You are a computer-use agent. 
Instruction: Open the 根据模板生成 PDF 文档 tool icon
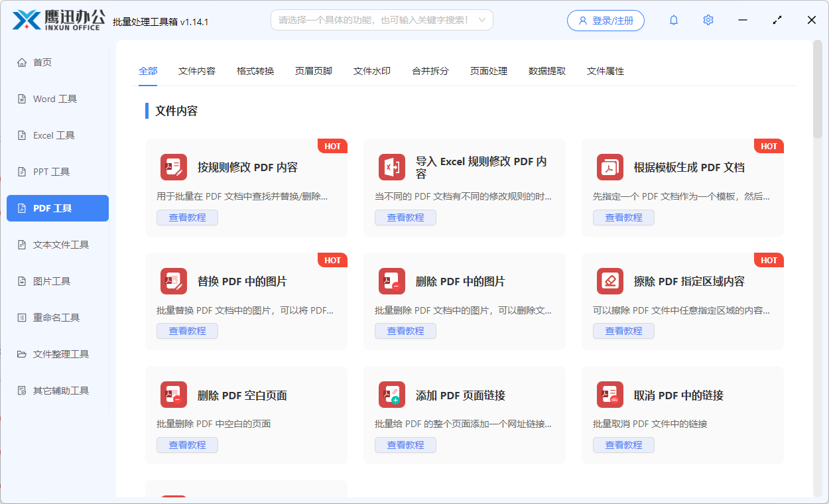tap(610, 167)
